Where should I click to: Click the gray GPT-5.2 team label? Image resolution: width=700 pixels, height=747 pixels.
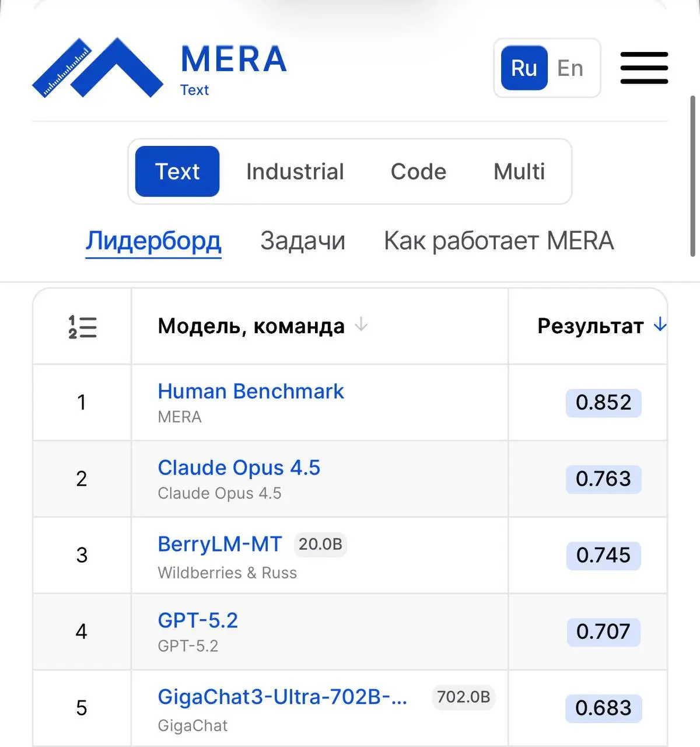(188, 646)
